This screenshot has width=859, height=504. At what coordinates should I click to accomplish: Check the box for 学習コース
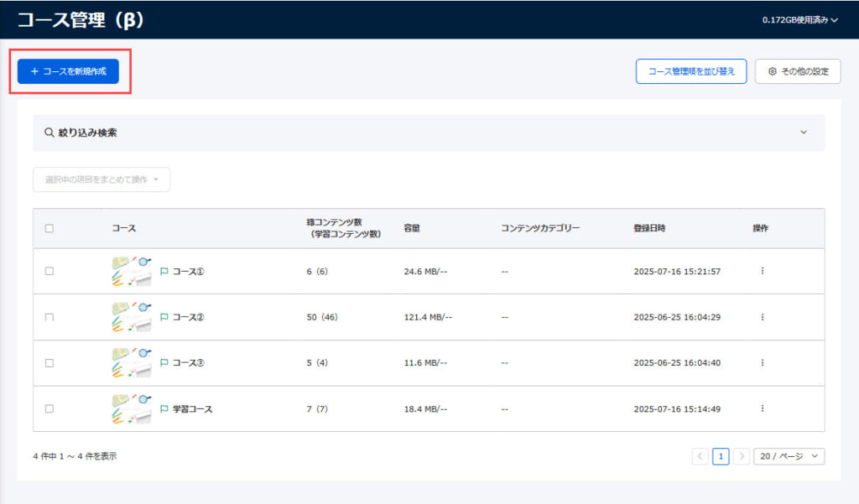click(x=49, y=408)
